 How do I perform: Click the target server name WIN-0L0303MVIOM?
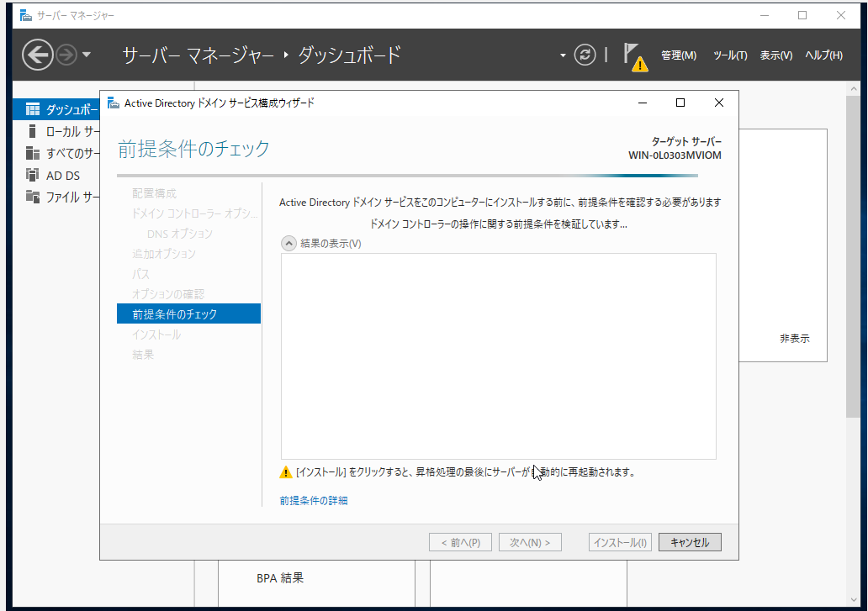coord(675,155)
